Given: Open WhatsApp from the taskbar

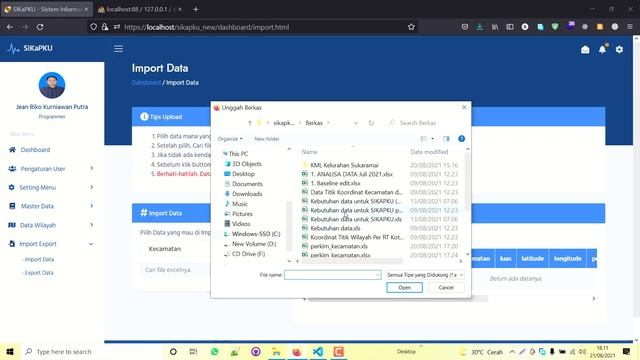Looking at the screenshot, I should pos(214,351).
